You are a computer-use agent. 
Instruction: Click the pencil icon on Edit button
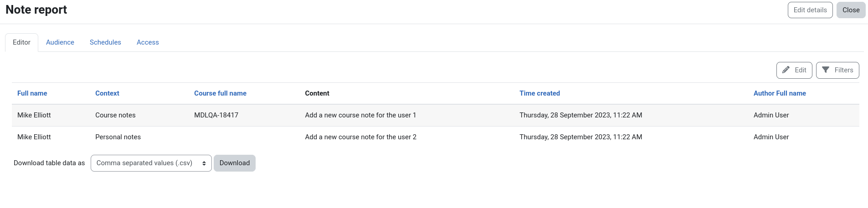[x=786, y=70]
